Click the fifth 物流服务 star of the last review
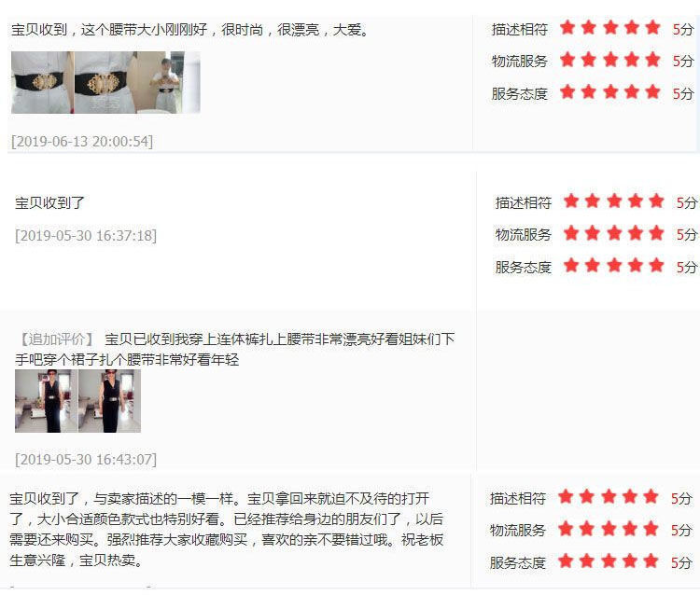 click(x=651, y=529)
